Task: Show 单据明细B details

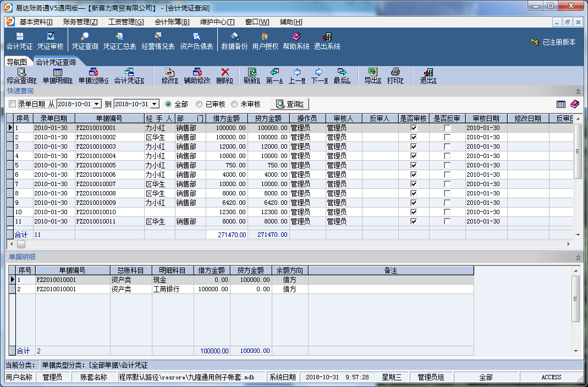Action: click(58, 76)
